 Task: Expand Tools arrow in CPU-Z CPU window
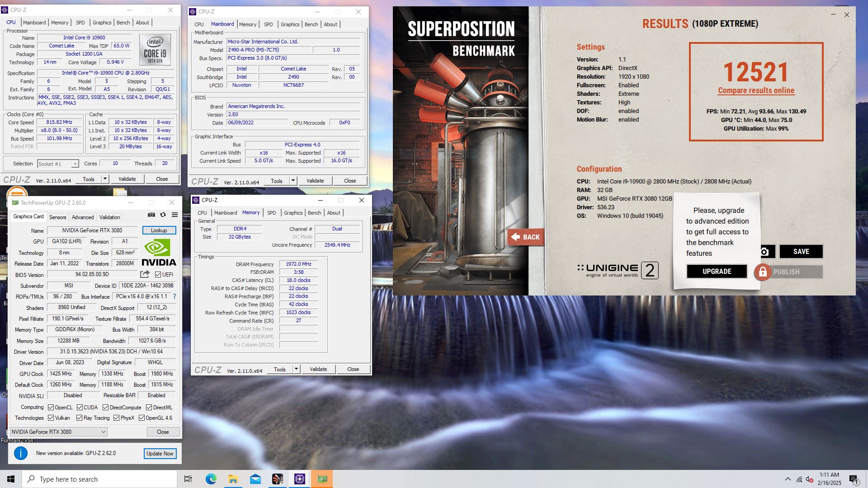105,179
